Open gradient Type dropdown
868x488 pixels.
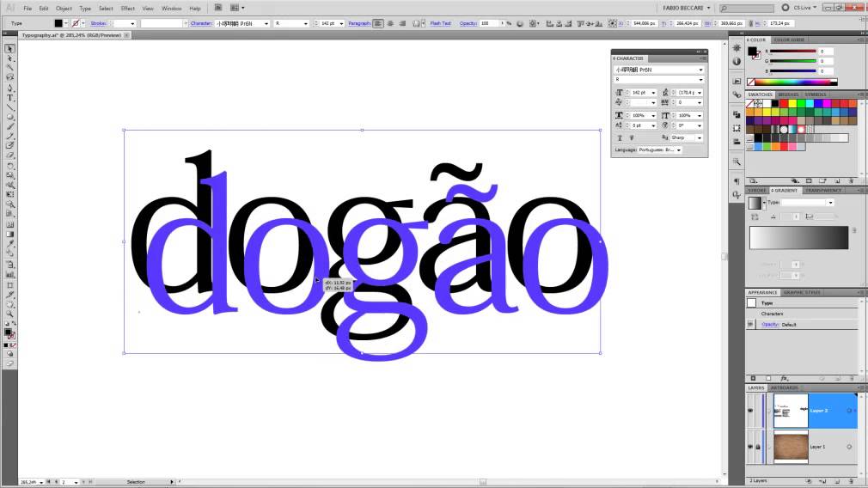pos(830,203)
